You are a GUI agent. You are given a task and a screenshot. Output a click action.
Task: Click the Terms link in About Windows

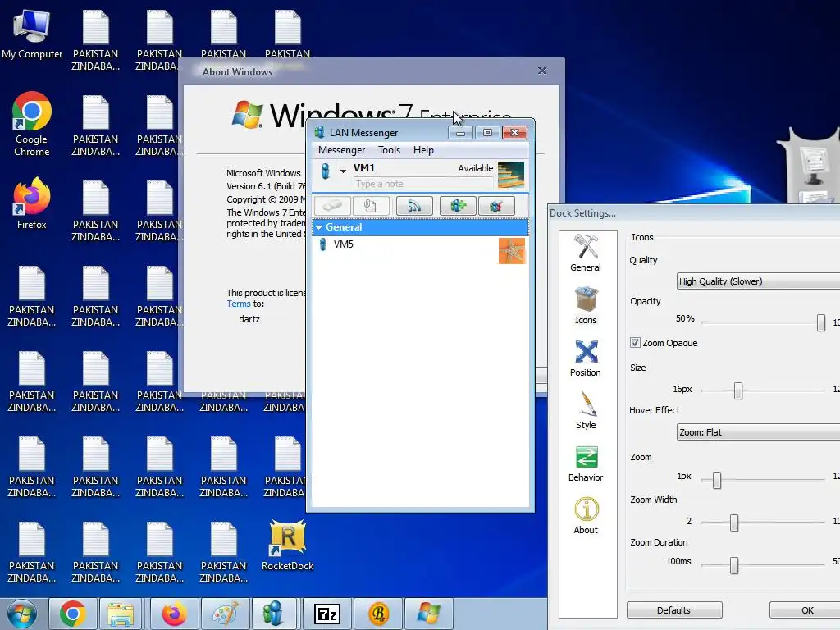(239, 304)
